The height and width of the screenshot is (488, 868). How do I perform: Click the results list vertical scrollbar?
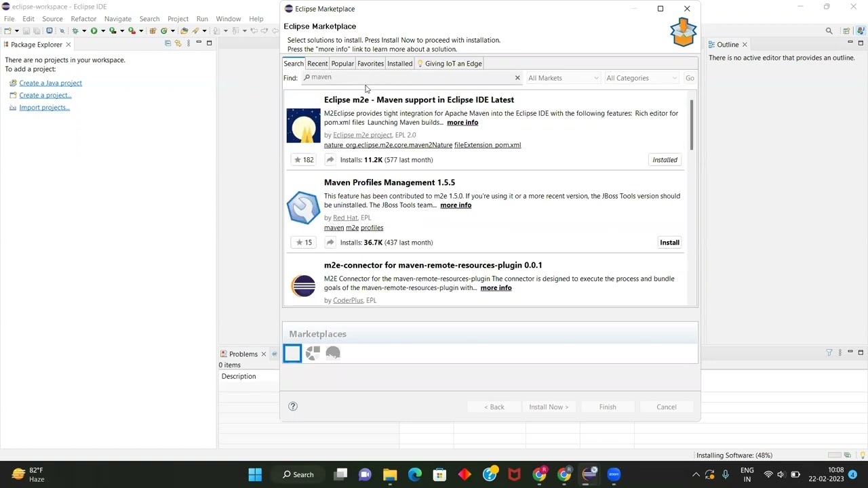pos(692,125)
